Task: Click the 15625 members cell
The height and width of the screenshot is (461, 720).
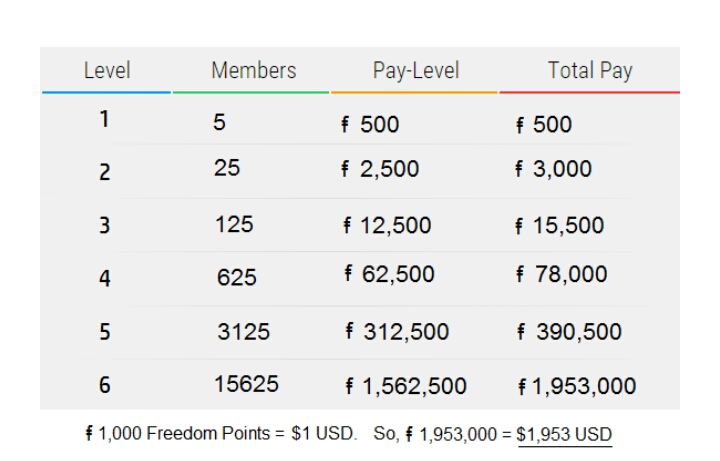Action: [246, 384]
